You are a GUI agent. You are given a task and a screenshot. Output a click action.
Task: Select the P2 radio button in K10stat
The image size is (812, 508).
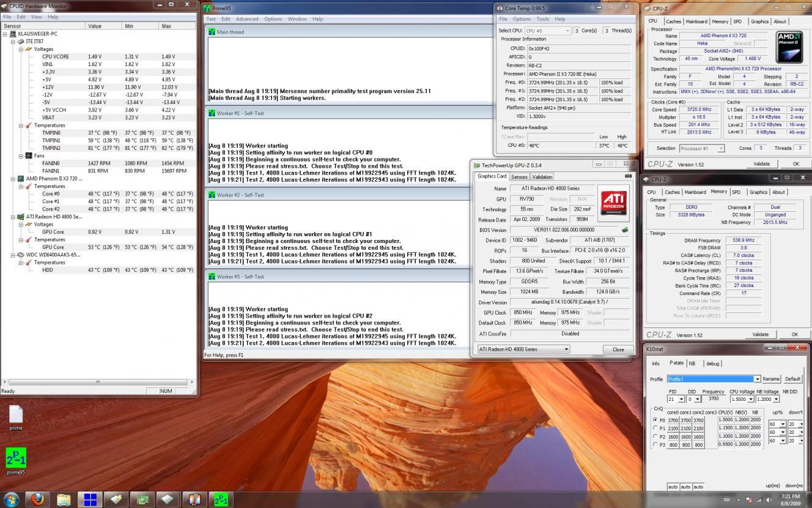[655, 437]
